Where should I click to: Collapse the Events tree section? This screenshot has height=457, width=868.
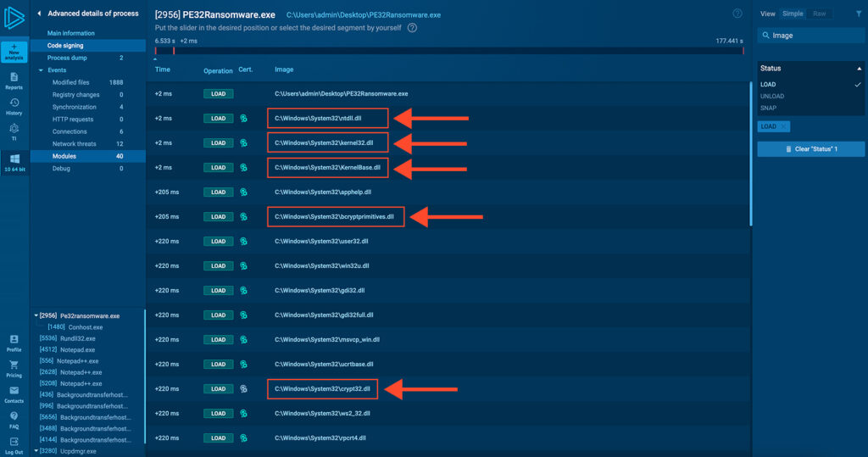40,70
